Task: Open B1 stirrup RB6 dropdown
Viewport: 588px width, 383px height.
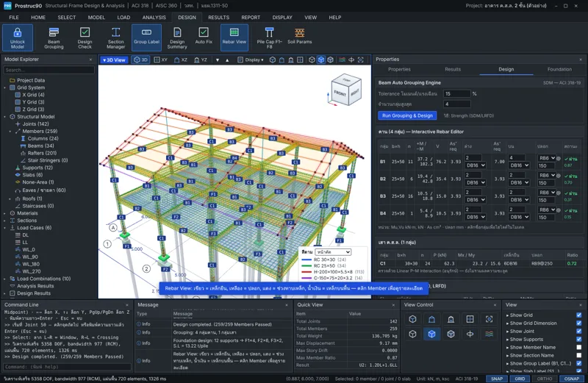Action: click(547, 158)
